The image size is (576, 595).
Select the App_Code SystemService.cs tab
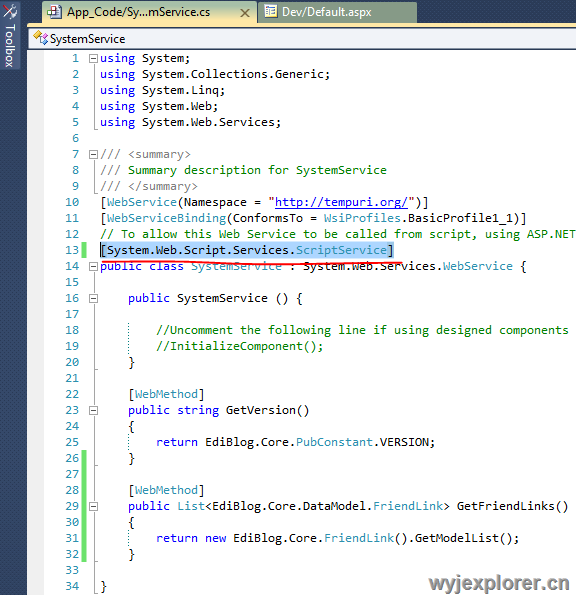tap(149, 12)
